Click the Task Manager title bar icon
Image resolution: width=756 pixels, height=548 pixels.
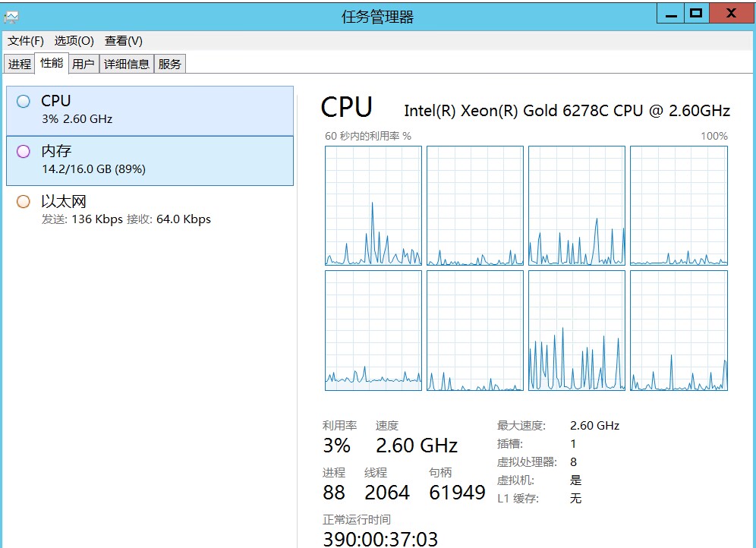[11, 16]
